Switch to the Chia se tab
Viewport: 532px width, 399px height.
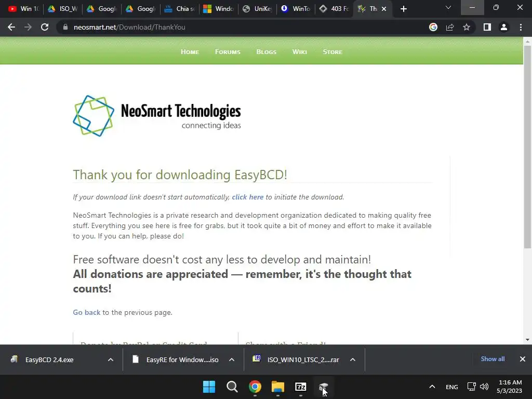[x=179, y=9]
